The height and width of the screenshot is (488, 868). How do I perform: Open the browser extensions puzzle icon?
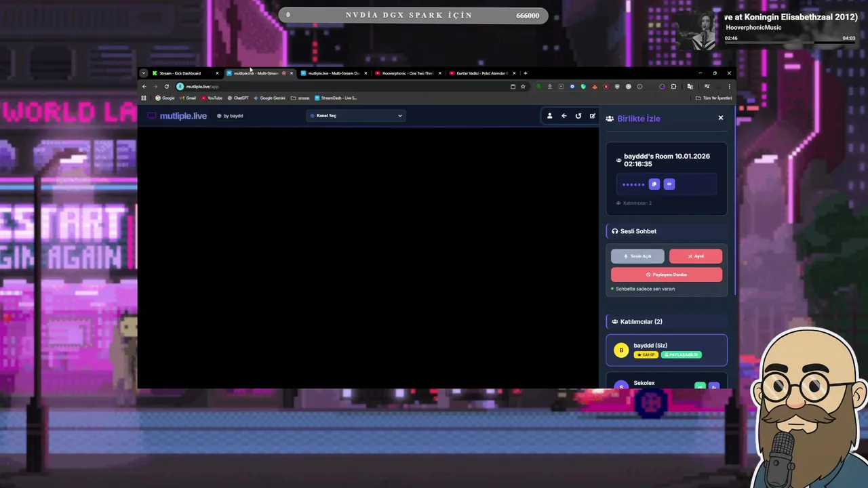673,87
